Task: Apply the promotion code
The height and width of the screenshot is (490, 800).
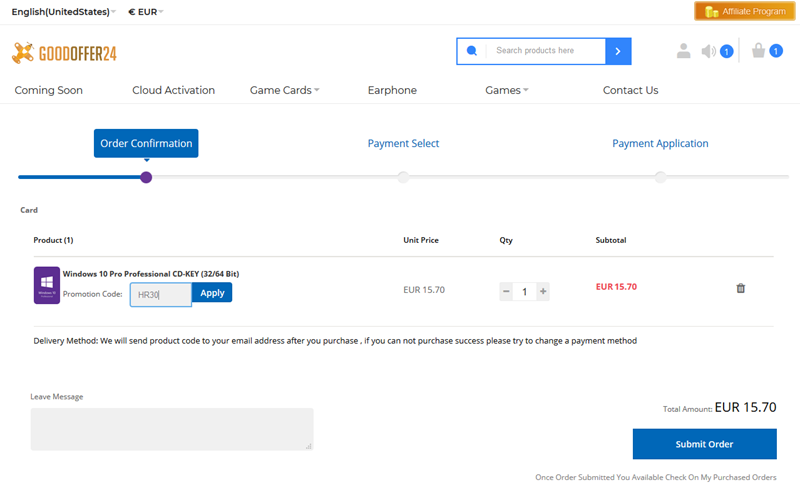Action: [212, 293]
